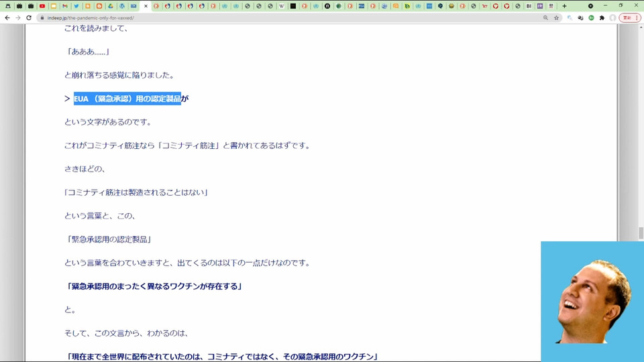Switch to the Yahoo tab
Screen dimensions: 644x362
click(x=484, y=6)
